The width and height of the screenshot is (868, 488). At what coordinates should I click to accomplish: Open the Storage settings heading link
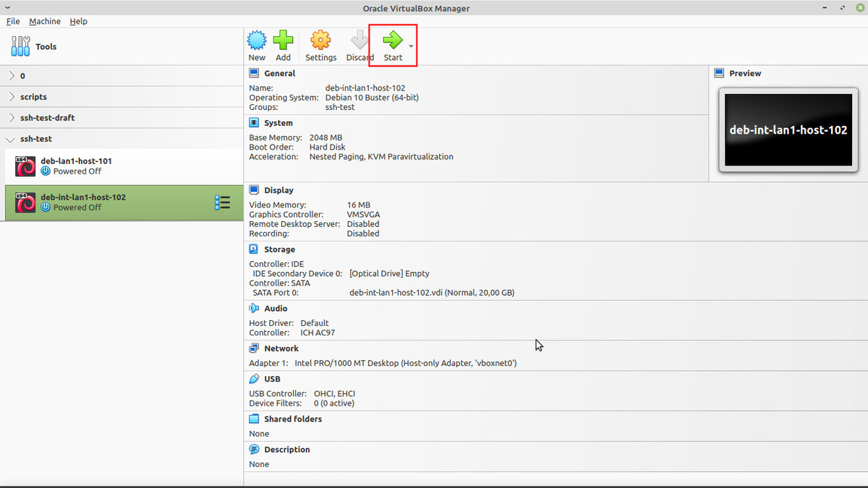click(279, 249)
